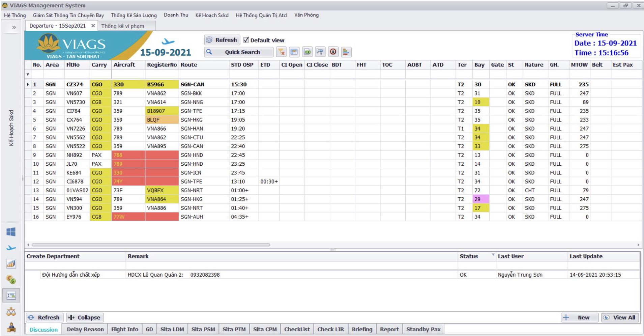This screenshot has height=336, width=644.
Task: Open the balance scales sidebar icon
Action: (x=11, y=311)
